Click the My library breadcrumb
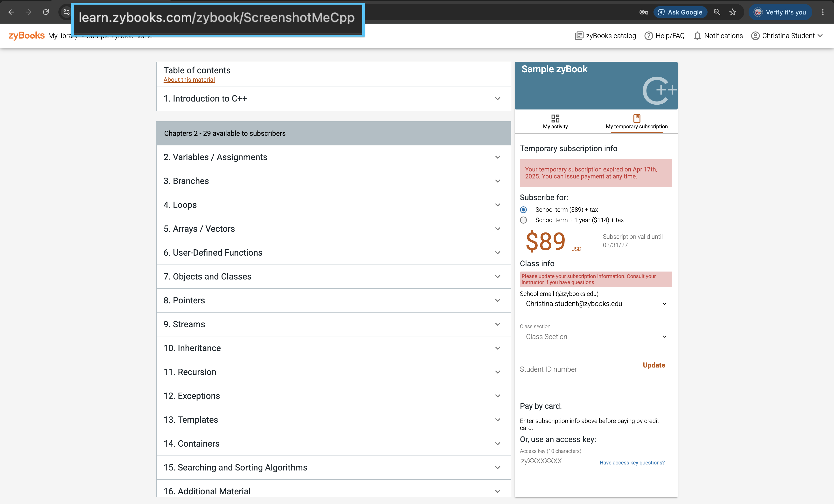 tap(63, 36)
